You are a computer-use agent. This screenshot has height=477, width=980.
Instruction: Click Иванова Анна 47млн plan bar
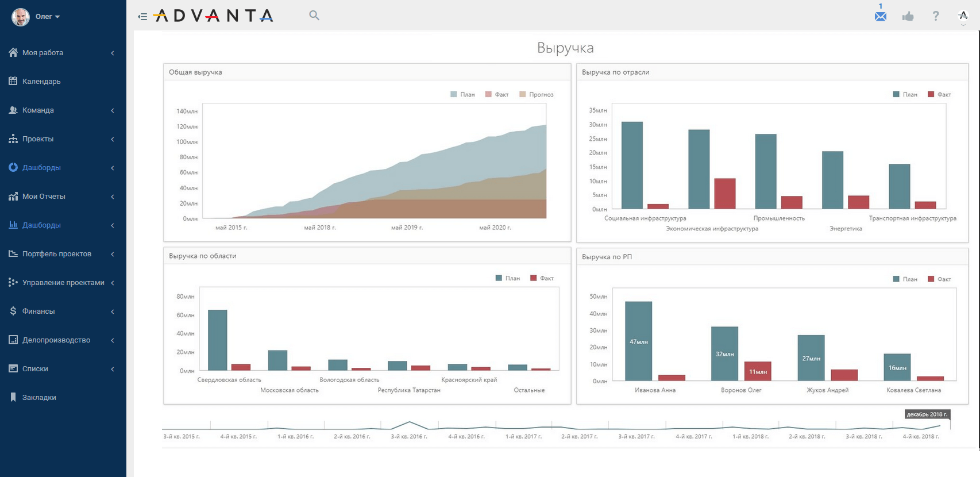pyautogui.click(x=638, y=341)
